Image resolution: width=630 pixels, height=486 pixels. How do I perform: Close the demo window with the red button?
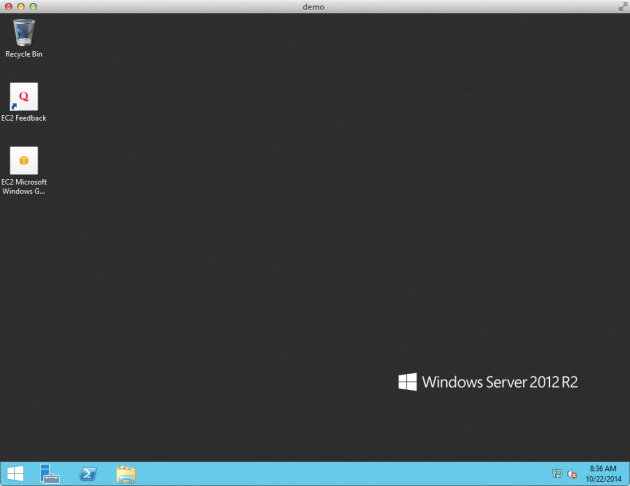(8, 6)
